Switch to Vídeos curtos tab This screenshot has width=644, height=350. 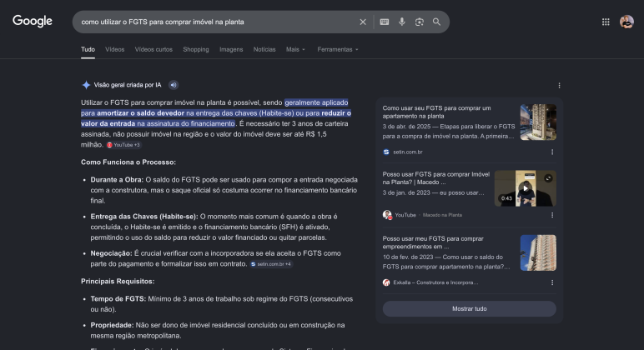(x=153, y=49)
